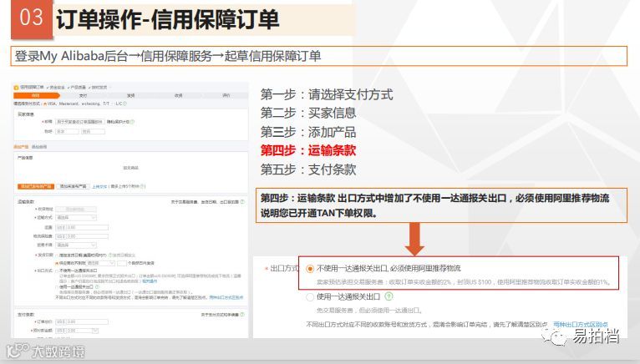
Task: Focus the 物流保险费 amount input field
Action: coord(82,236)
